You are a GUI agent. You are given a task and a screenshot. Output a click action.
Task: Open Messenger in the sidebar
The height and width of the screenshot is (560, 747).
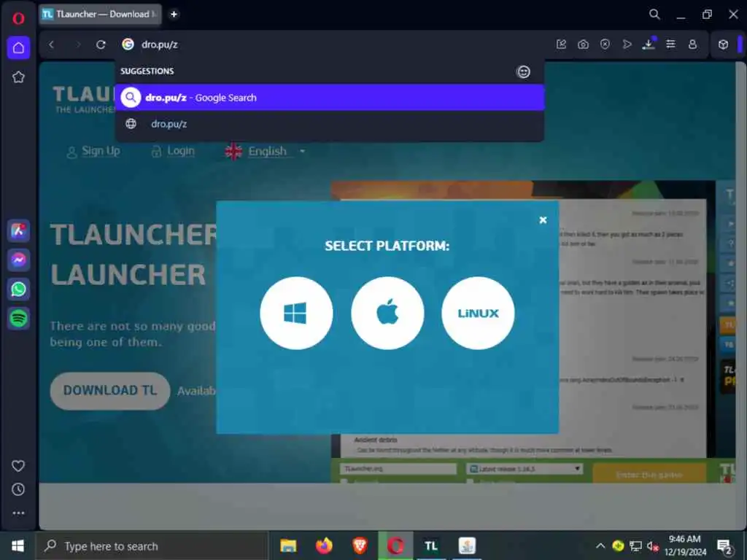click(x=18, y=260)
